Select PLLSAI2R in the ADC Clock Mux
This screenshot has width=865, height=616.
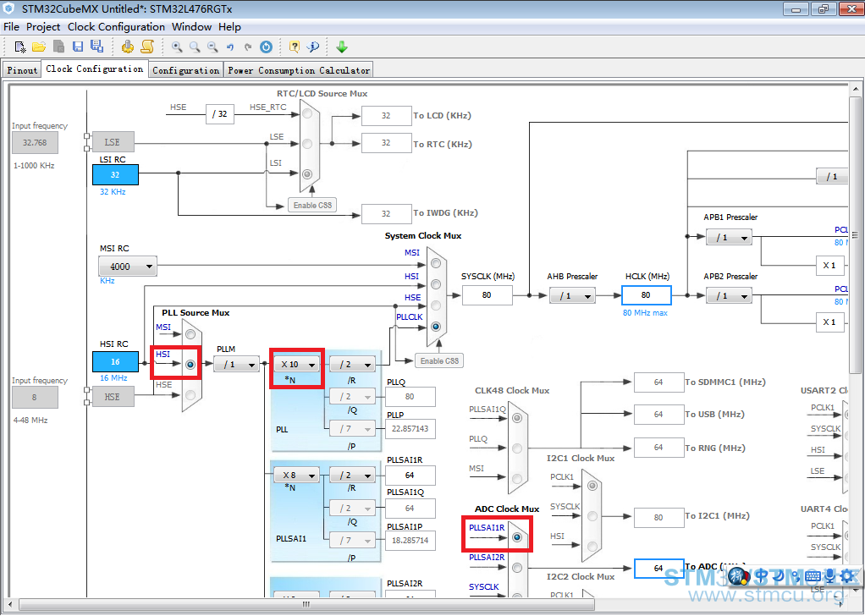click(517, 568)
